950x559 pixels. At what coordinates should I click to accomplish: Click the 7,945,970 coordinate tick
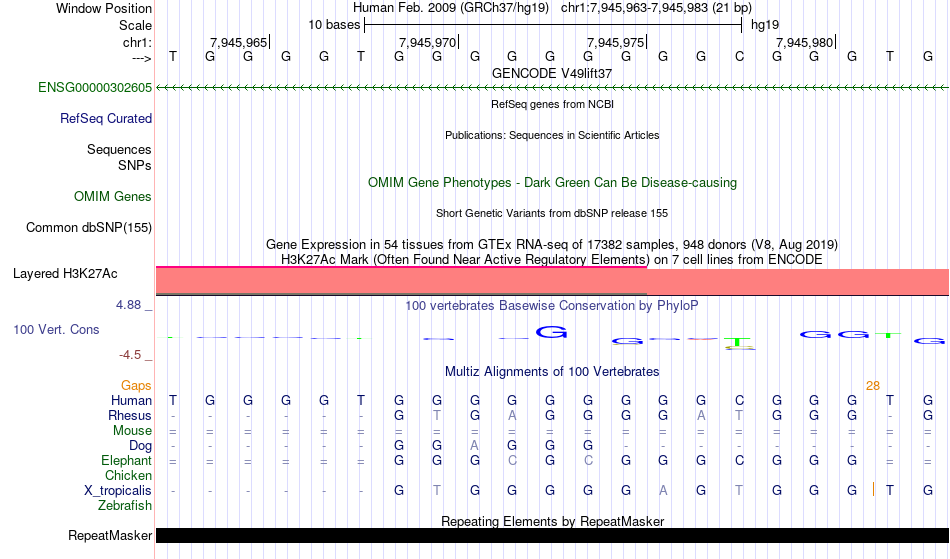(428, 42)
